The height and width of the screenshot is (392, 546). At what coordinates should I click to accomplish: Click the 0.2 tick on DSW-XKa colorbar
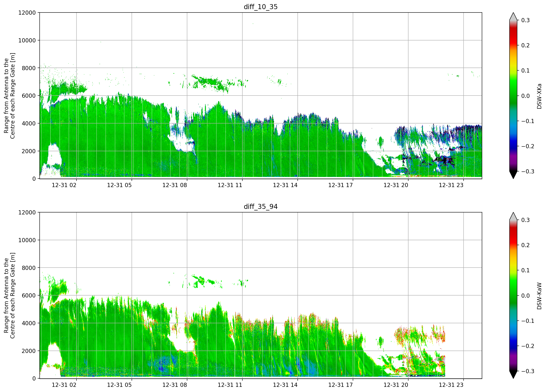pyautogui.click(x=526, y=46)
